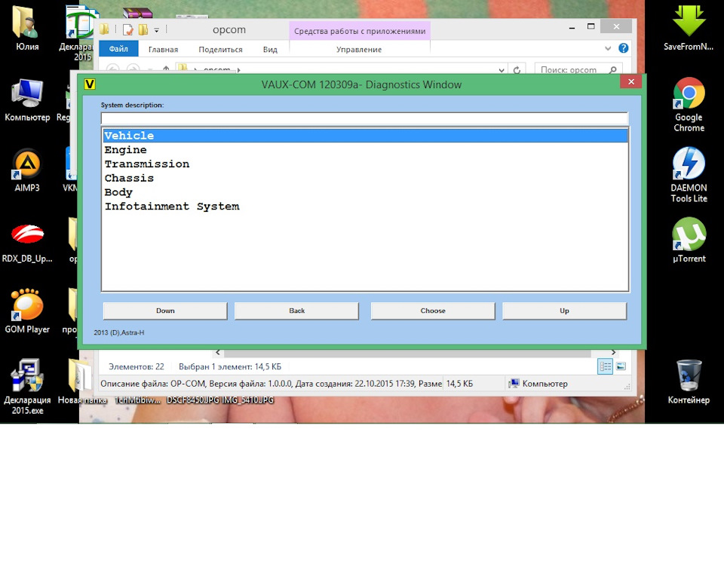This screenshot has width=724, height=588.
Task: Open the Explorer address bar history dropdown
Action: coord(502,70)
